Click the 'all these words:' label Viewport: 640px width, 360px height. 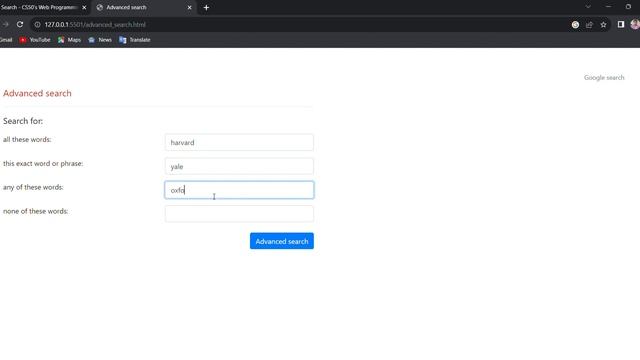pyautogui.click(x=27, y=140)
